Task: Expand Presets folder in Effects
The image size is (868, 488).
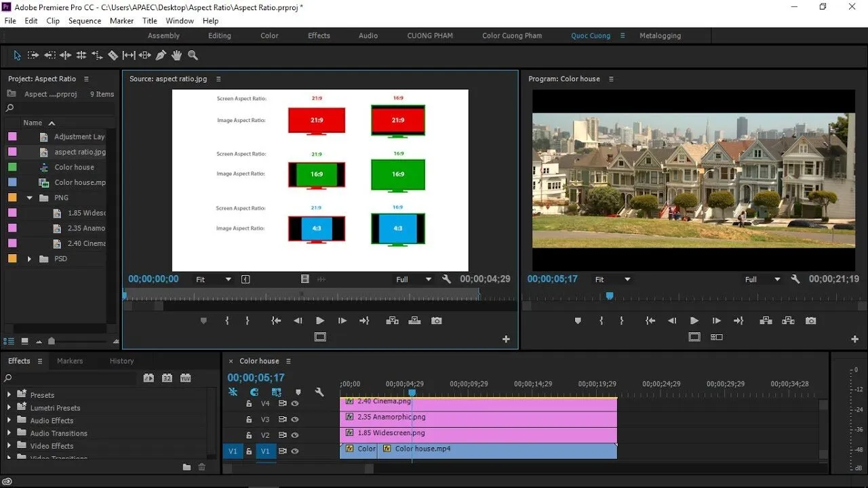Action: pyautogui.click(x=9, y=395)
